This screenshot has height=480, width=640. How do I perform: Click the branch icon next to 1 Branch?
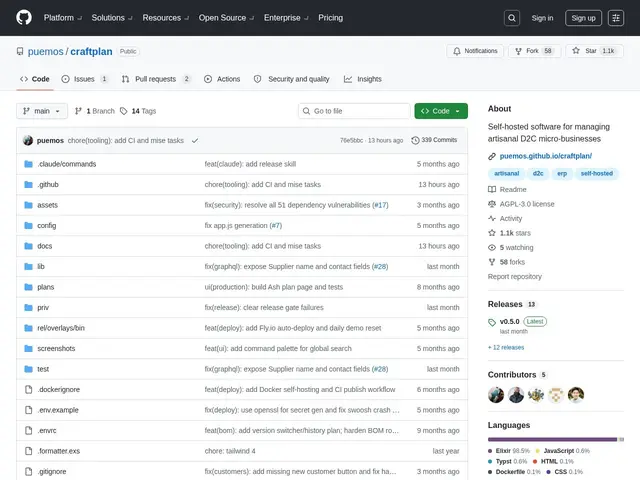(78, 111)
